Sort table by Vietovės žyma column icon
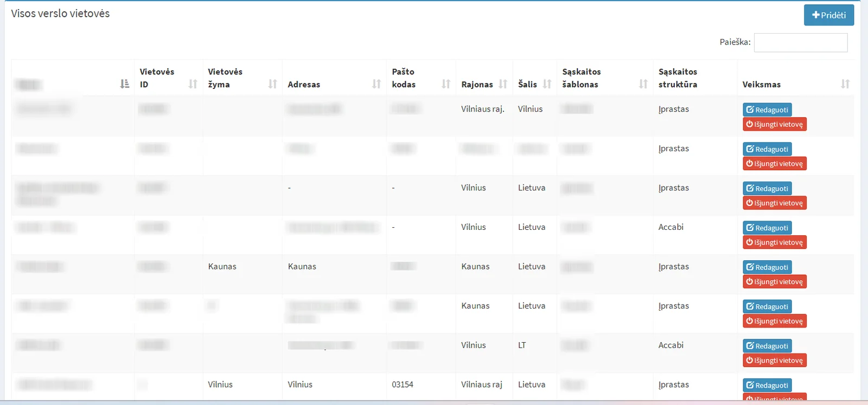868x405 pixels. tap(272, 84)
